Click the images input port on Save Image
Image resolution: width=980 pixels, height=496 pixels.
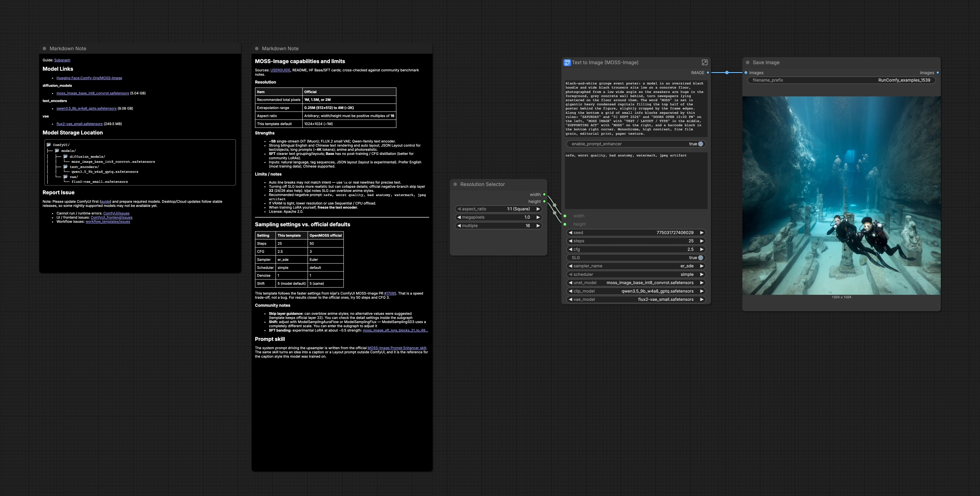tap(746, 73)
